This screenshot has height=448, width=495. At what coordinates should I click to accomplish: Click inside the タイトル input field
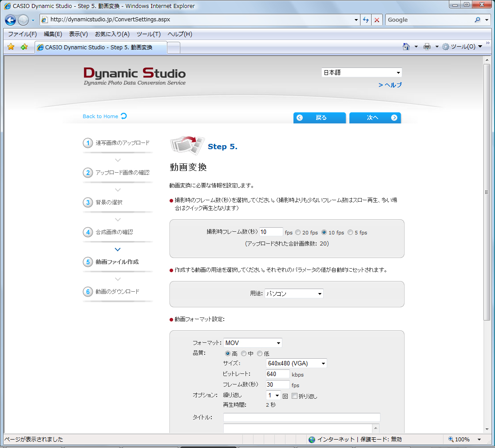(x=301, y=417)
